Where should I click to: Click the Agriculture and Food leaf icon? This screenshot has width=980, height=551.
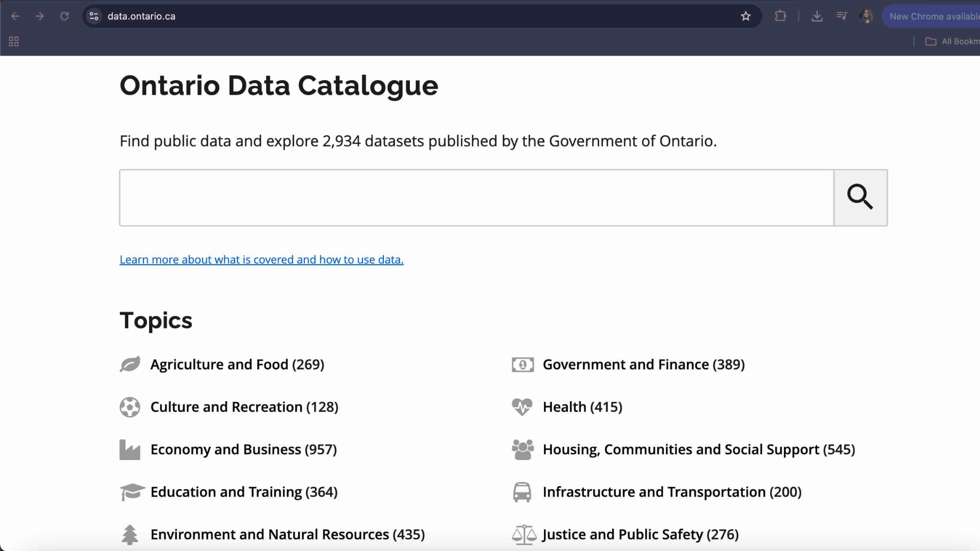point(130,364)
